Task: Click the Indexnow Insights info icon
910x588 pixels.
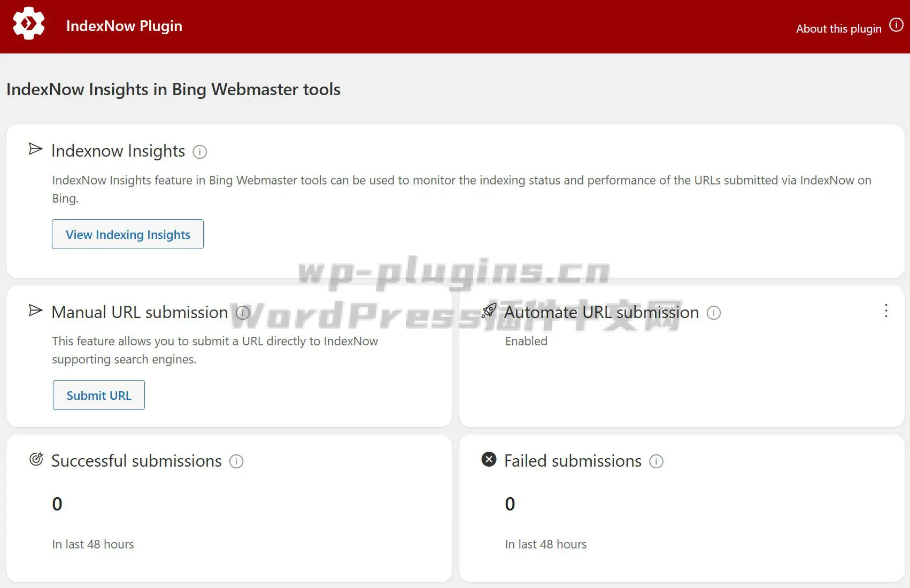Action: tap(199, 152)
